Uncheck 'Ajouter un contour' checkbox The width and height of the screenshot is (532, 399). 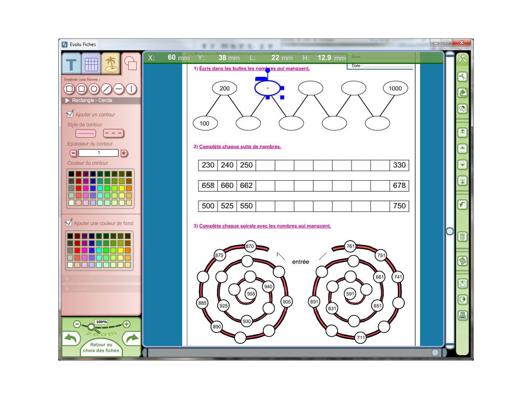70,114
